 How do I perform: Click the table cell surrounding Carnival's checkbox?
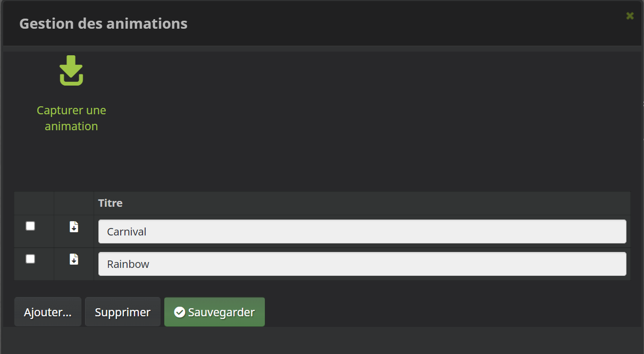pos(34,231)
